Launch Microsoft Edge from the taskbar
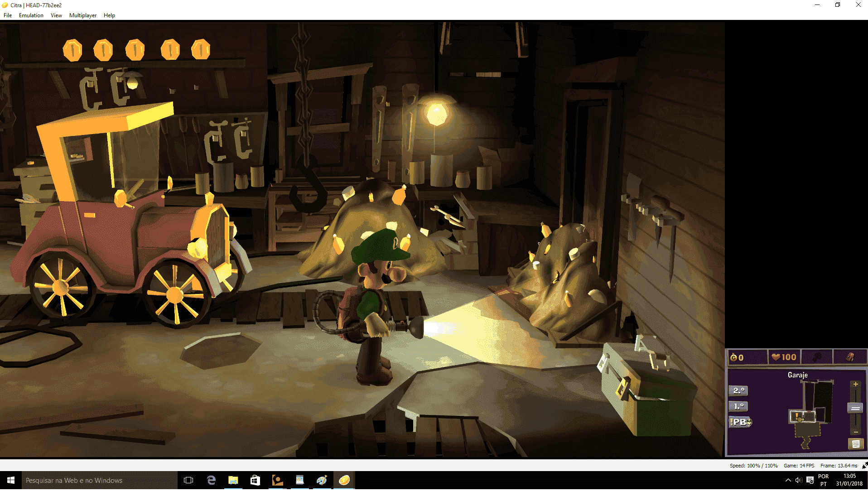868x491 pixels. tap(211, 480)
